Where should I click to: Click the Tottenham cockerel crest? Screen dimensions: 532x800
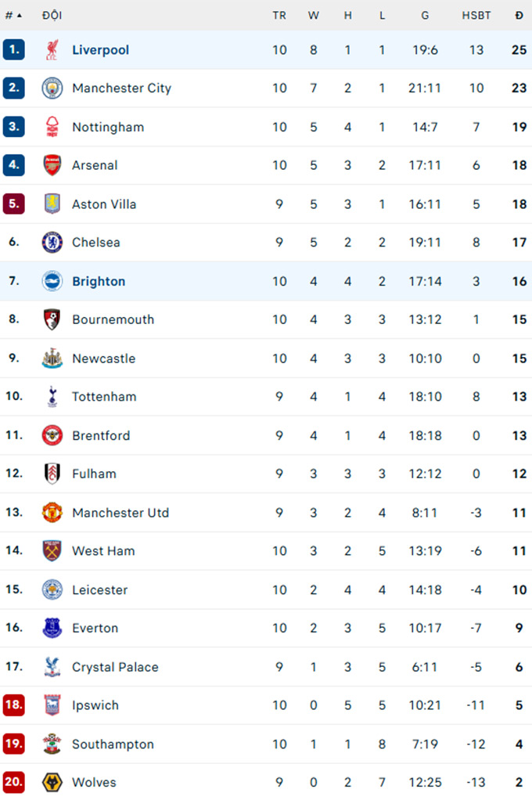52,397
